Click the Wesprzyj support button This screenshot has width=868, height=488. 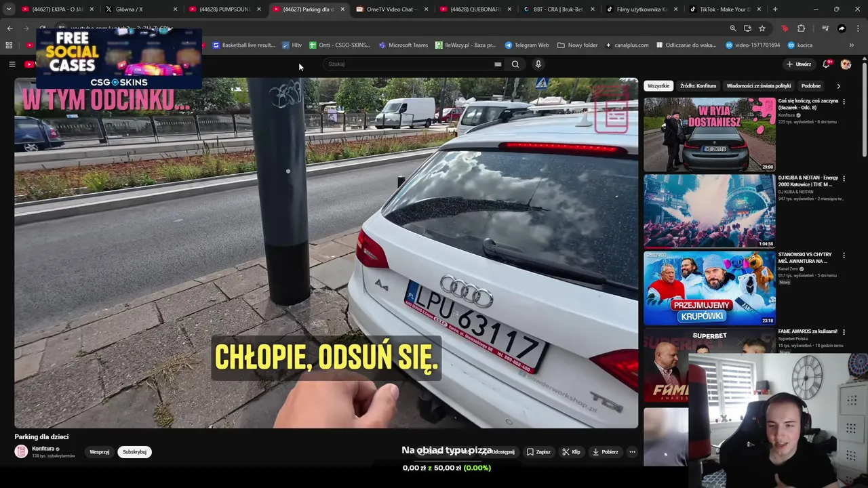(99, 452)
